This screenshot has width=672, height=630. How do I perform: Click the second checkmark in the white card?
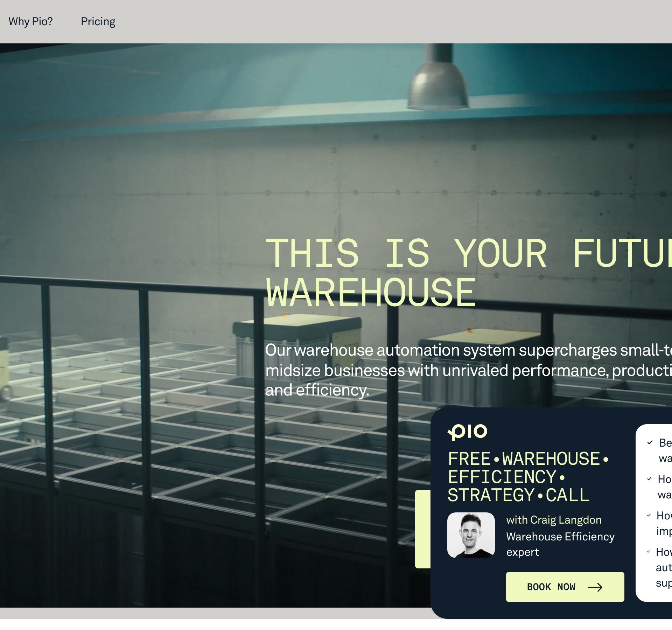tap(649, 479)
